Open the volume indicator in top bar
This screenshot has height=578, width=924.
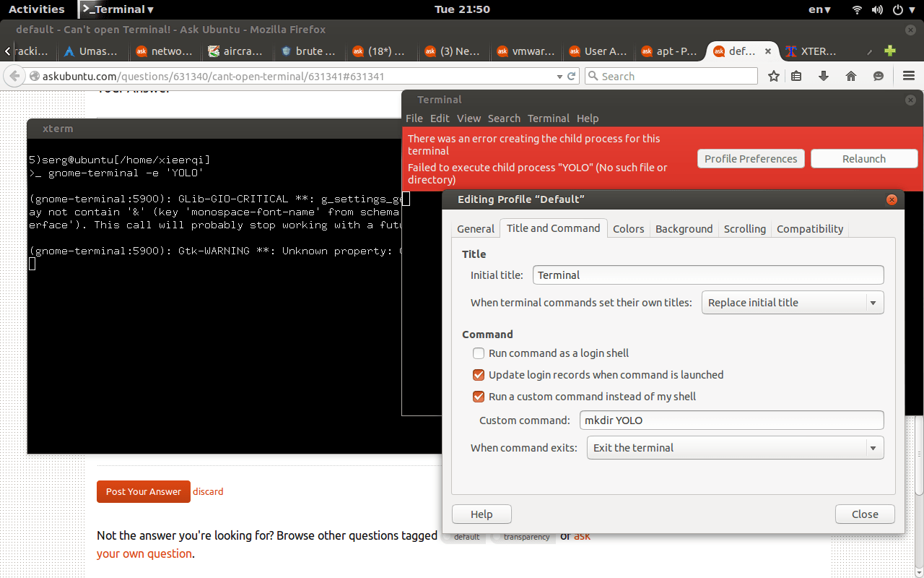(x=878, y=9)
